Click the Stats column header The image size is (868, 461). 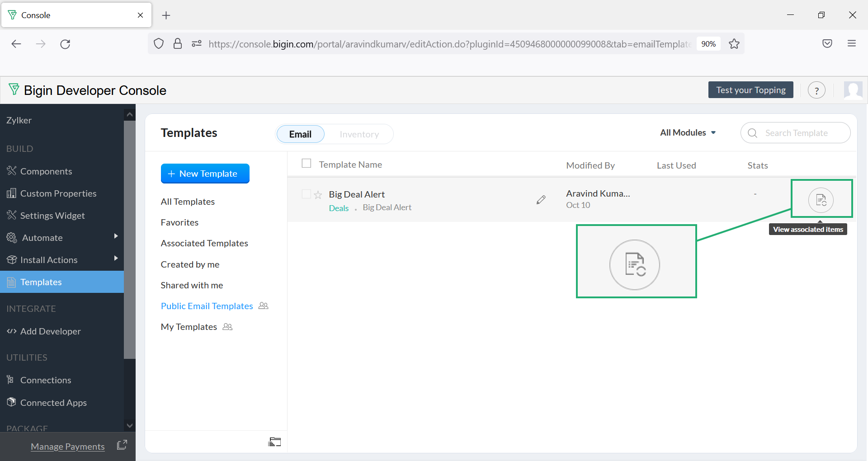pyautogui.click(x=758, y=165)
